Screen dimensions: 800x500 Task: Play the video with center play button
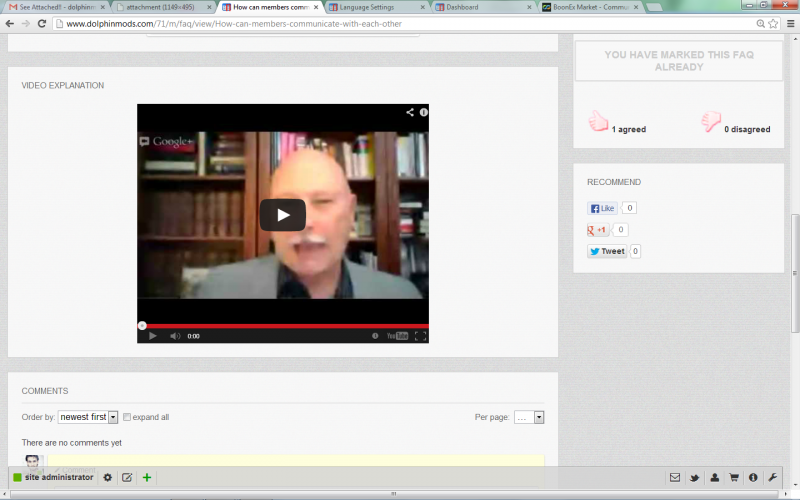[283, 215]
